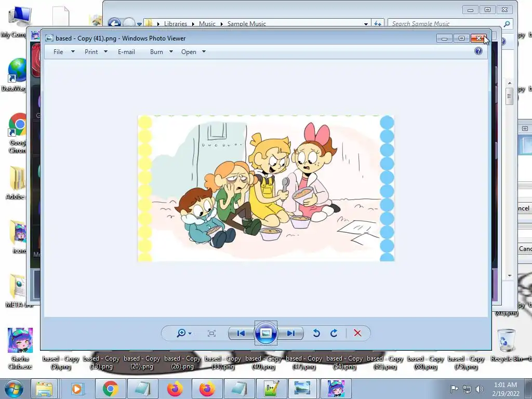Expand the zoom control dropdown arrow

pos(190,334)
